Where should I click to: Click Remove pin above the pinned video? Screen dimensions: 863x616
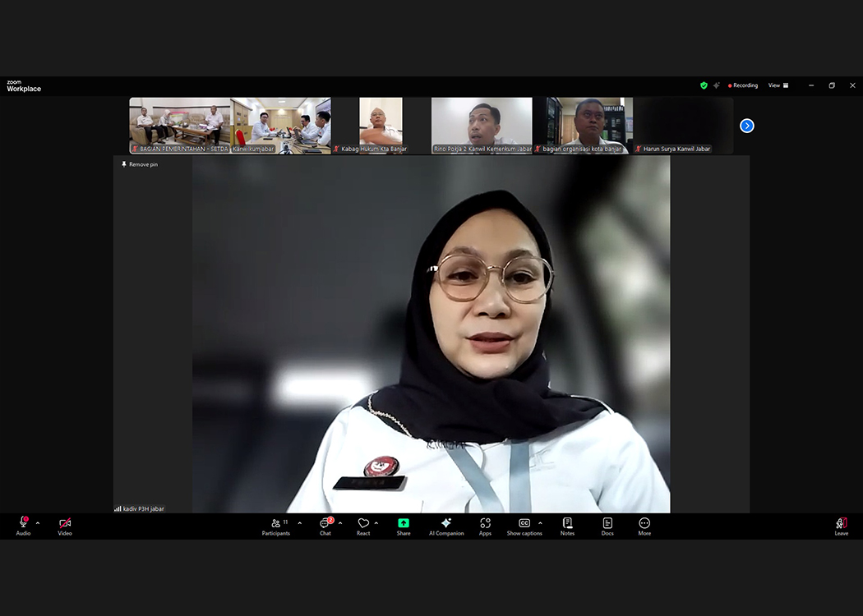139,164
